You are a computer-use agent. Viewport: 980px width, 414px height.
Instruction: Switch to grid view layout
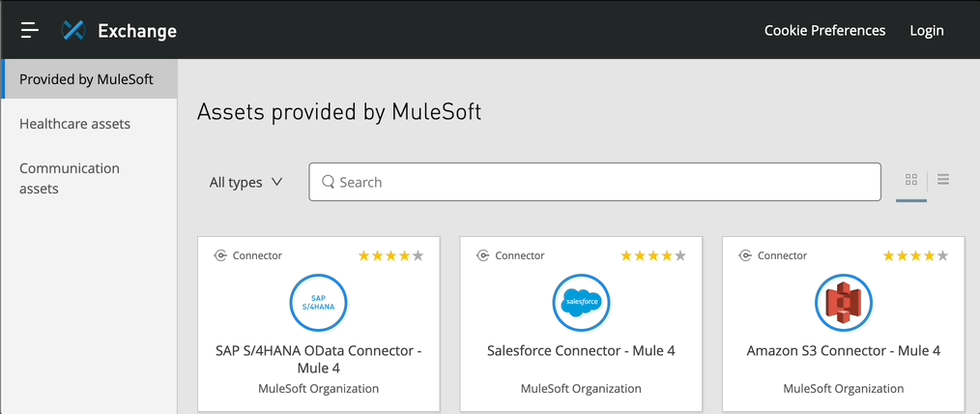910,180
